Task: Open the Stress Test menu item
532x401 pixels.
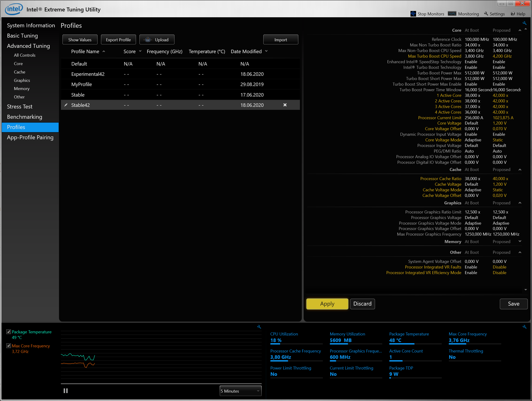Action: pyautogui.click(x=20, y=106)
